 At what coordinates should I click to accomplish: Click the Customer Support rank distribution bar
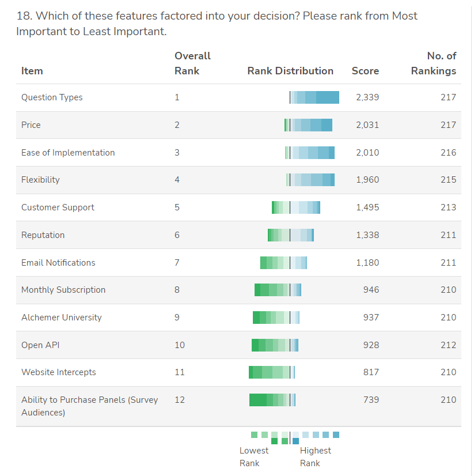[x=295, y=207]
